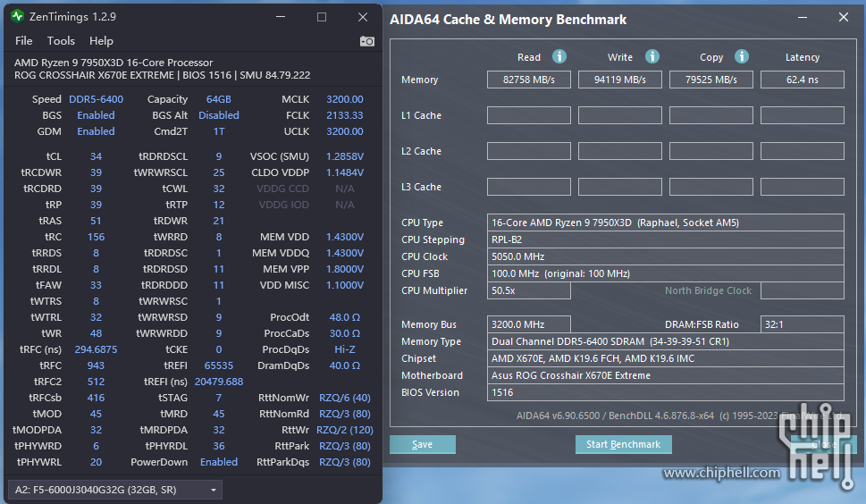Screen dimensions: 866x504
Task: Click the Cmd2T value 1T
Action: [219, 131]
